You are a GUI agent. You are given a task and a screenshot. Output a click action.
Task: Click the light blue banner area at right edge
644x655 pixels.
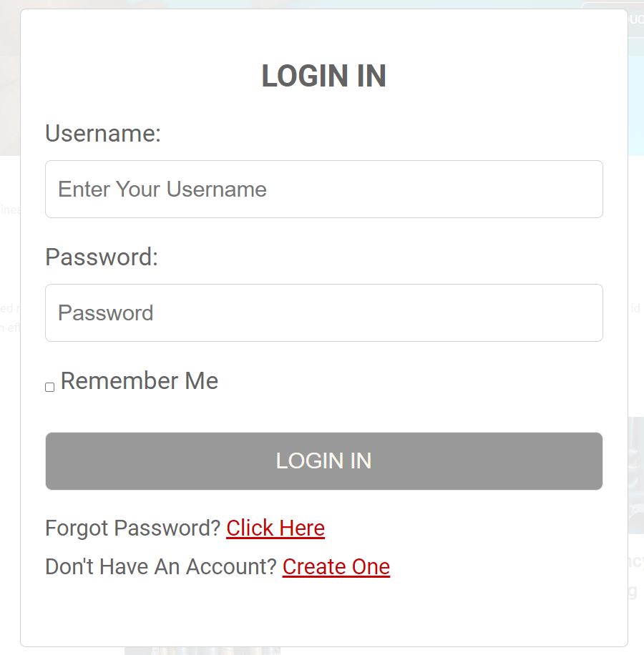[x=635, y=106]
